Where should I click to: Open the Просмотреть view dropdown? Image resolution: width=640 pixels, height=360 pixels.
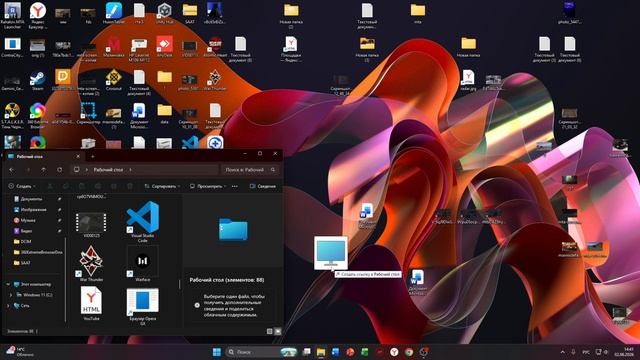click(208, 186)
